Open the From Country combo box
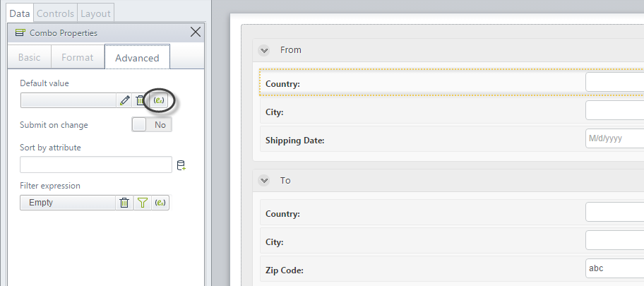 point(615,82)
